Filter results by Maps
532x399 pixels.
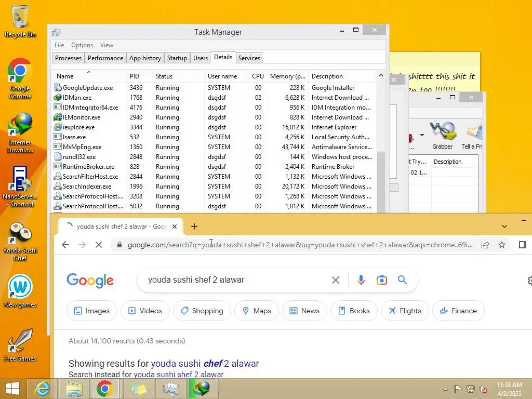(257, 311)
